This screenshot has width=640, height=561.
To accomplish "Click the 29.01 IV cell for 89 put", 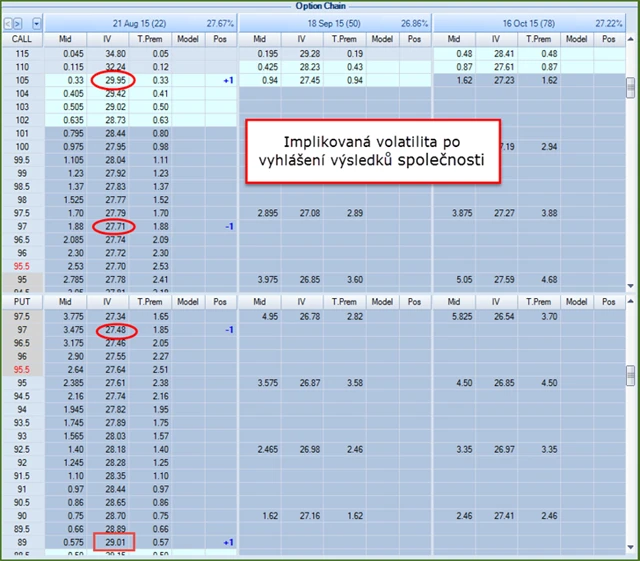I will tap(113, 541).
